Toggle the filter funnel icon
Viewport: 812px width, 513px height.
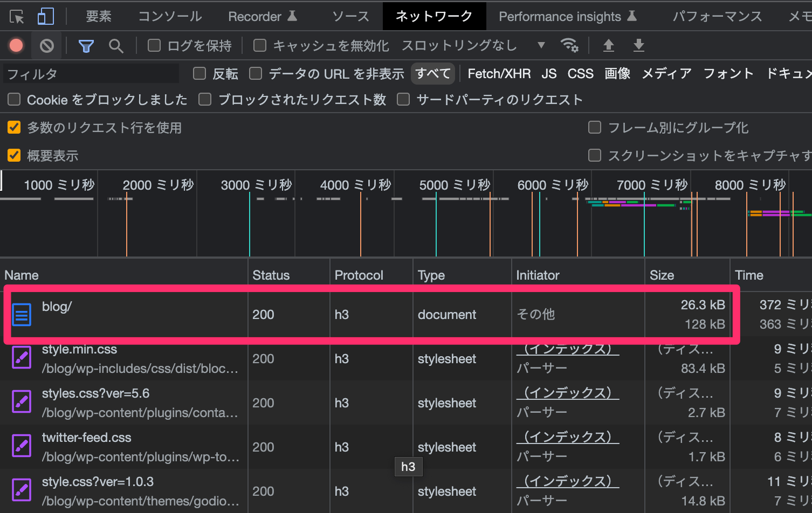86,46
